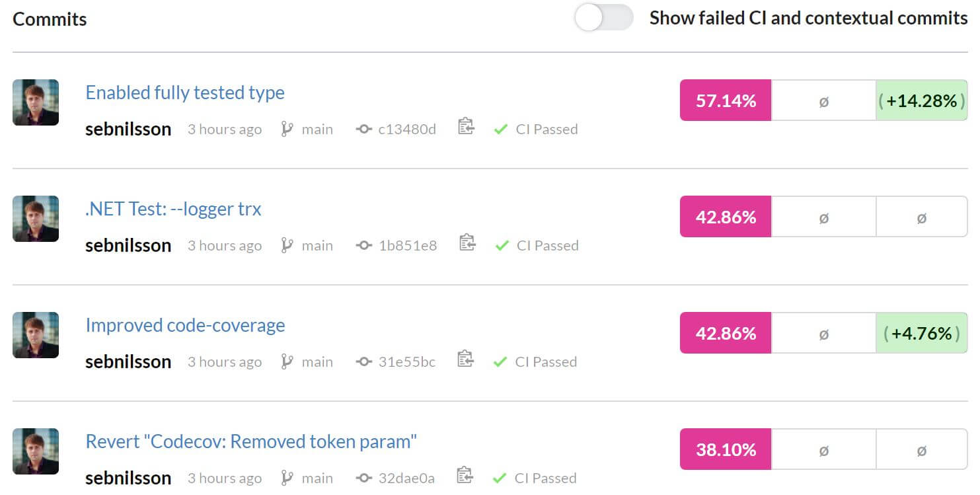
Task: Click the +4.76% coverage change badge
Action: [x=922, y=333]
